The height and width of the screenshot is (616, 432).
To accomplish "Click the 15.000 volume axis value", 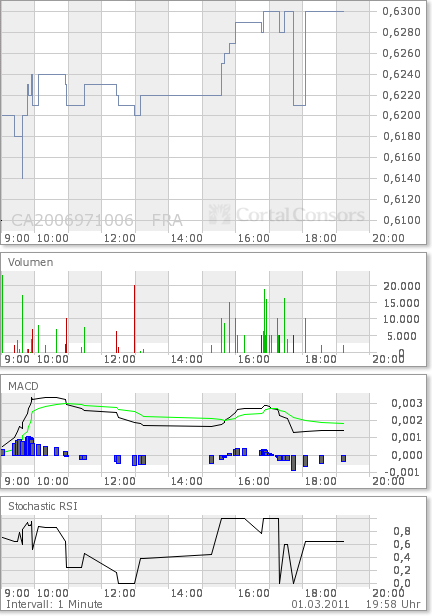I will pyautogui.click(x=401, y=303).
